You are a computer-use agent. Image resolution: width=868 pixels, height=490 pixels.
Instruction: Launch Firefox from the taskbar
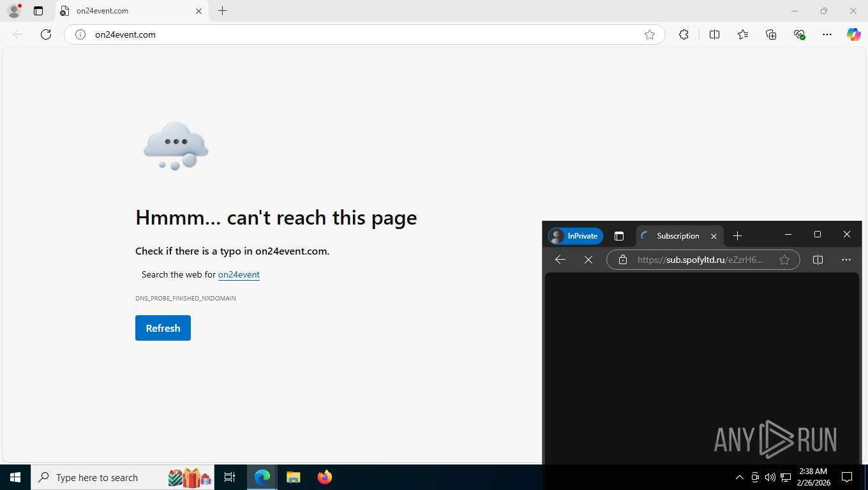point(325,477)
